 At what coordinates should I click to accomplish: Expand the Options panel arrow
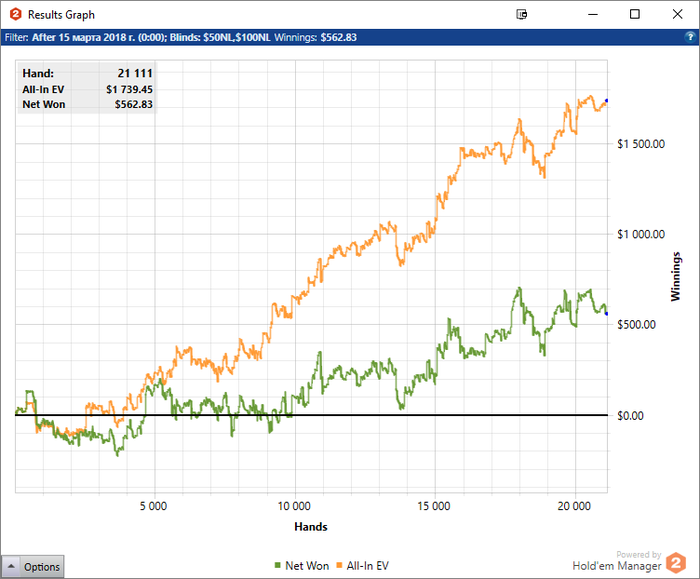(11, 566)
